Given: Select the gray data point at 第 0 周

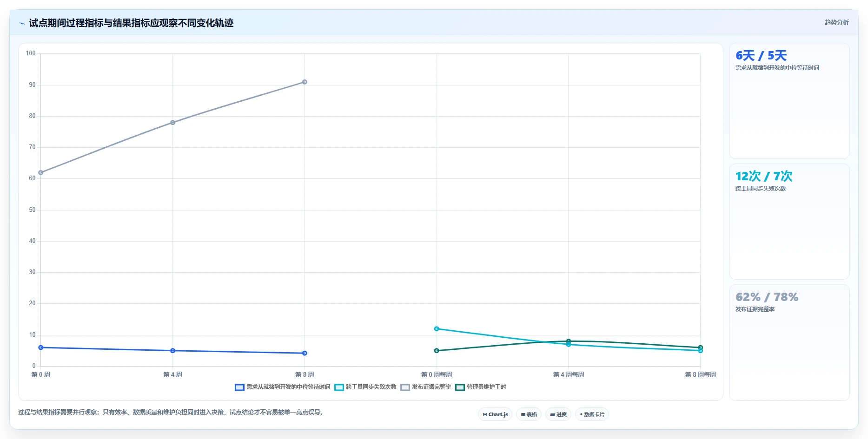Looking at the screenshot, I should 41,172.
